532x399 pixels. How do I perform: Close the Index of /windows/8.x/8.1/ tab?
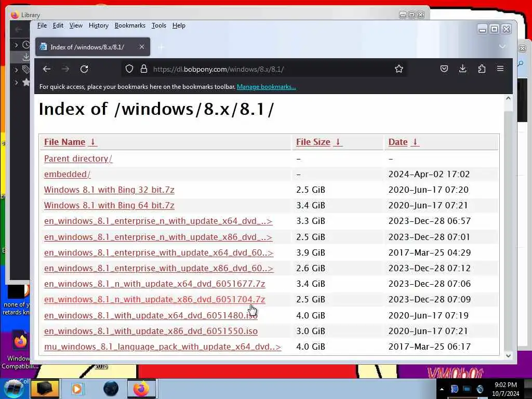tap(142, 47)
